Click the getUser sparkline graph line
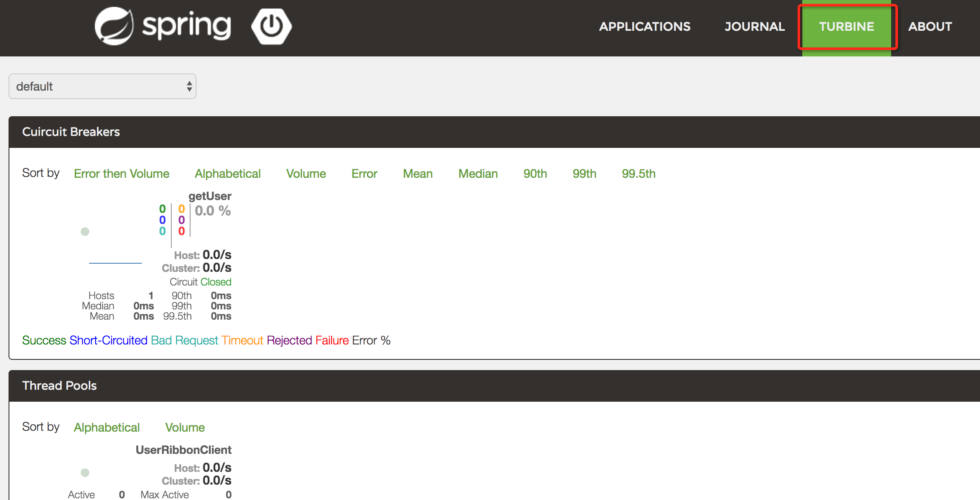This screenshot has width=980, height=500. click(x=115, y=263)
